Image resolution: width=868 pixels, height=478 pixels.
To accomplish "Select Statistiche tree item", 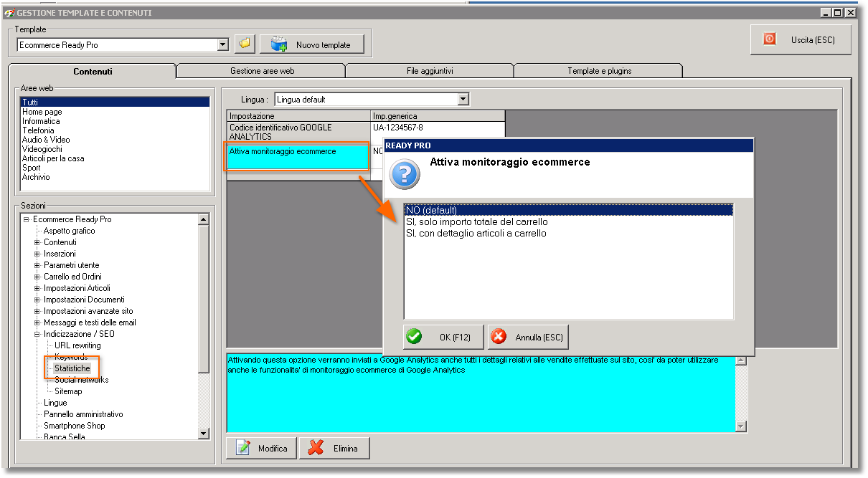I will click(x=72, y=368).
